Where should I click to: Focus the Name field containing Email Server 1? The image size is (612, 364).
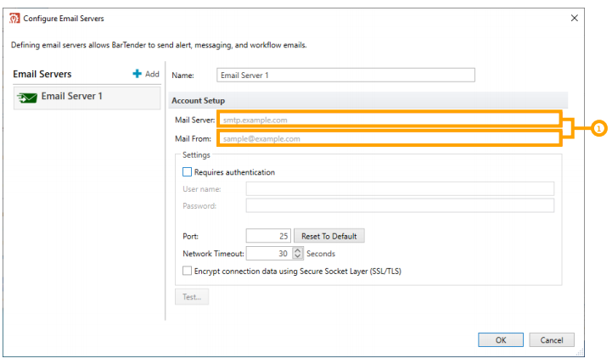click(345, 76)
